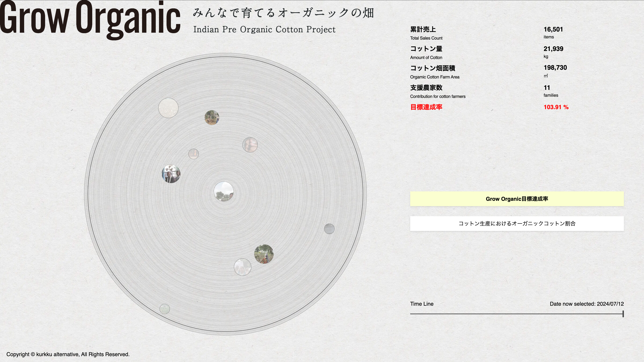Click the middle of the Time Line track
644x362 pixels.
517,314
